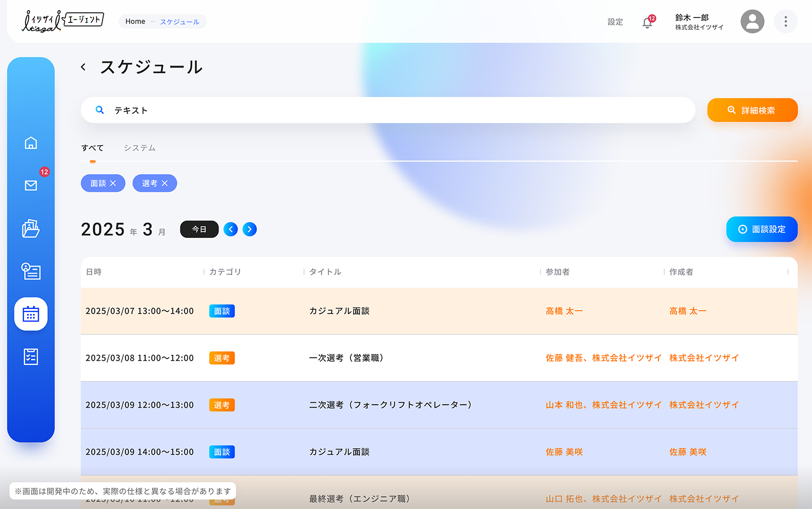Open 最終選考（エンジニア職） title
812x509 pixels.
[360, 499]
